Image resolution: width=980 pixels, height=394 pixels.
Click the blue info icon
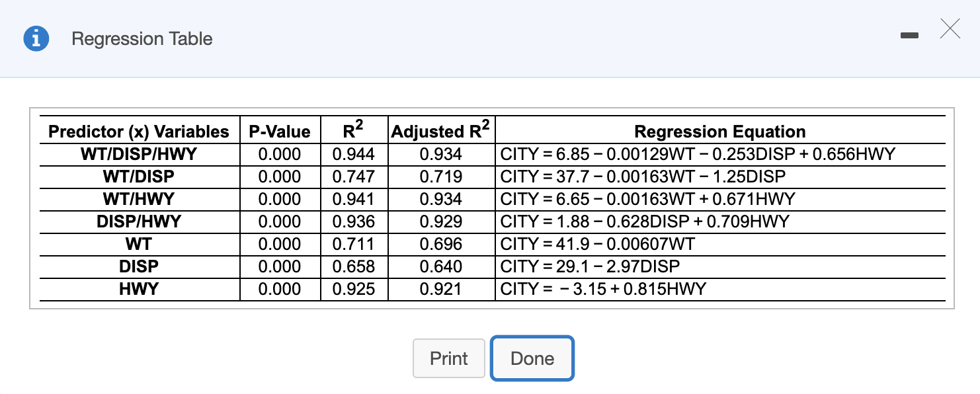pyautogui.click(x=36, y=39)
